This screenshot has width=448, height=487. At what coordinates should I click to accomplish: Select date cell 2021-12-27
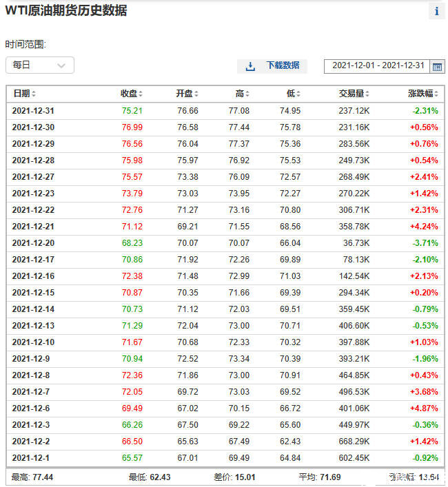pos(33,177)
